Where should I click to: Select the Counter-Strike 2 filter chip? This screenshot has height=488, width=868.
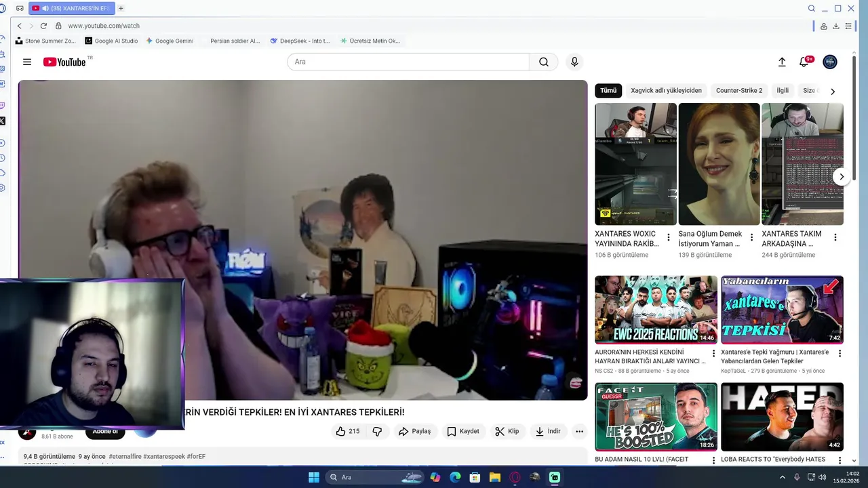click(739, 90)
